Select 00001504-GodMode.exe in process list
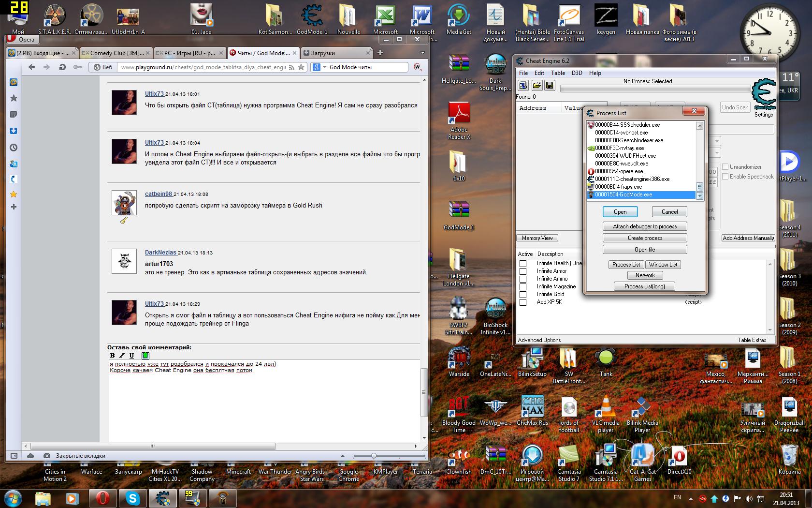The height and width of the screenshot is (508, 812). pyautogui.click(x=641, y=194)
